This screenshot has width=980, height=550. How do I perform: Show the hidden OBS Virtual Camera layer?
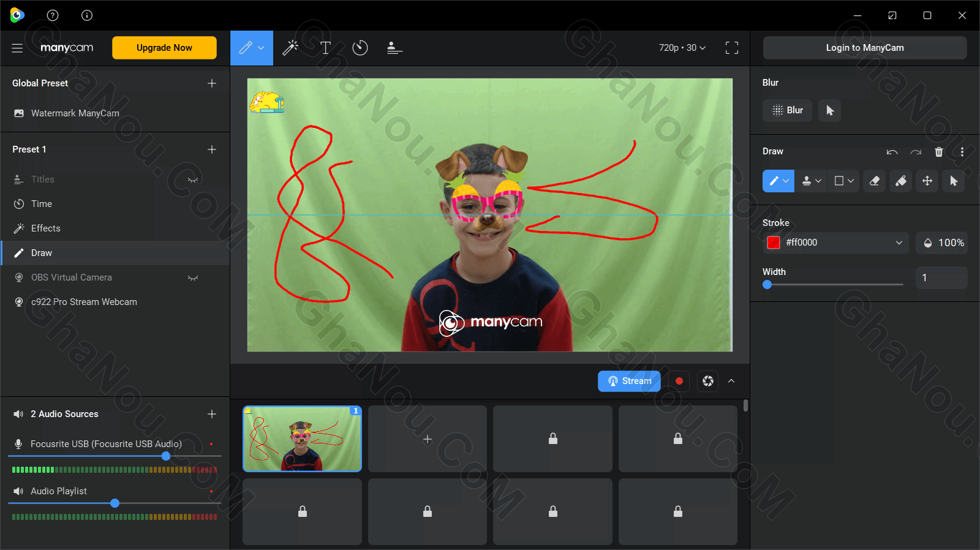(x=193, y=278)
